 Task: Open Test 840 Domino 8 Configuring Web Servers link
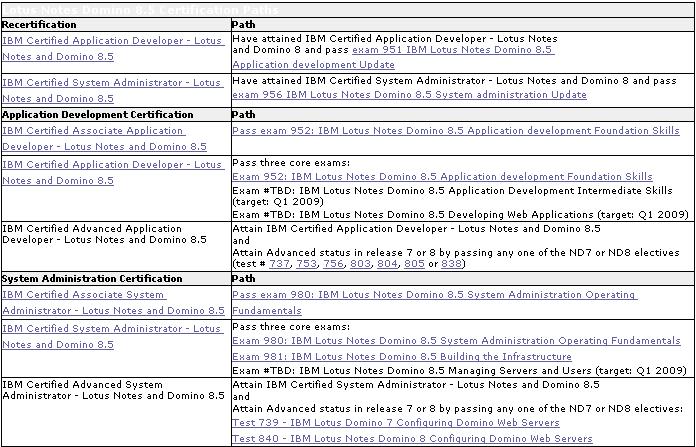412,439
